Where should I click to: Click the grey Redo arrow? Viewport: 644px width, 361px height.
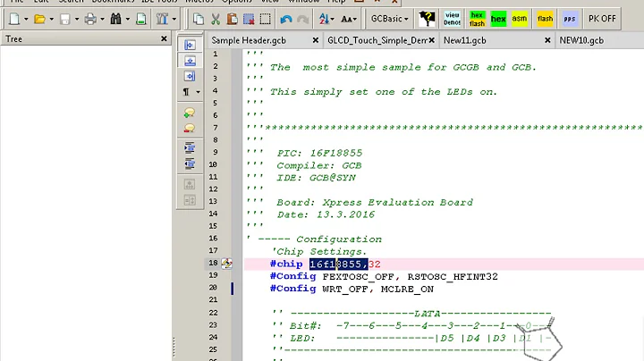[303, 19]
